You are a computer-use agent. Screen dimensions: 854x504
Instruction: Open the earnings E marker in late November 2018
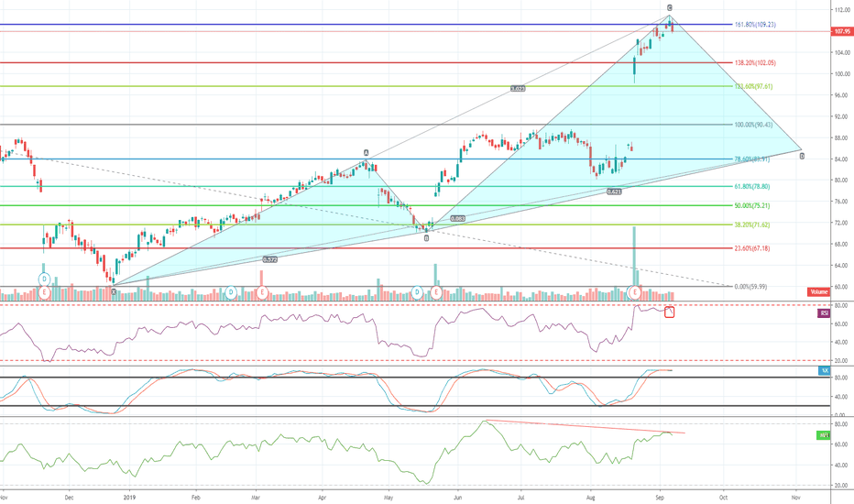tap(45, 293)
